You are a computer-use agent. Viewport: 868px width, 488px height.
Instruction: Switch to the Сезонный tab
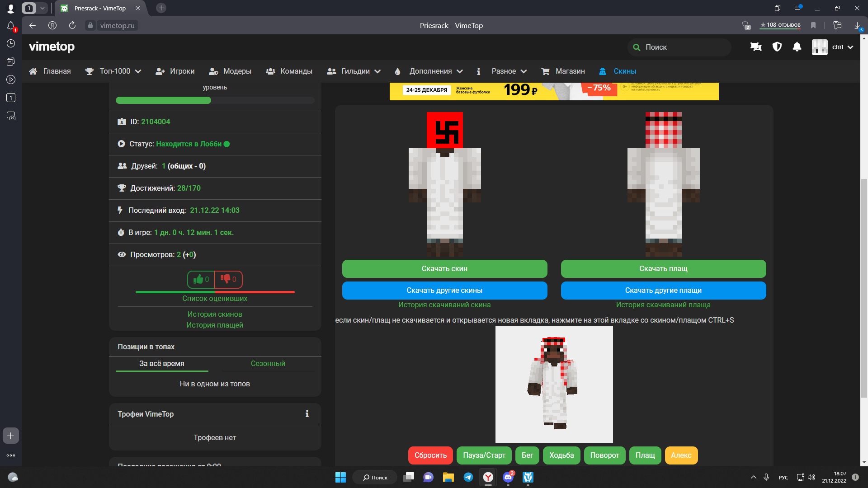[x=268, y=364]
